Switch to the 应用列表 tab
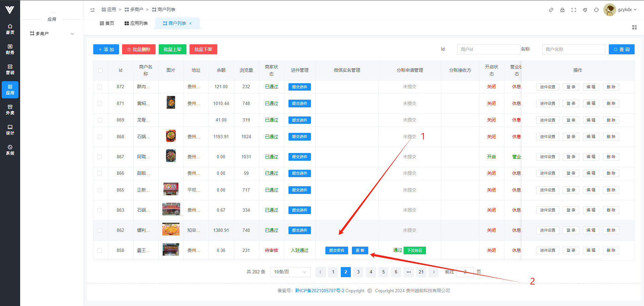Screen dimensions: 644x306 click(x=136, y=23)
